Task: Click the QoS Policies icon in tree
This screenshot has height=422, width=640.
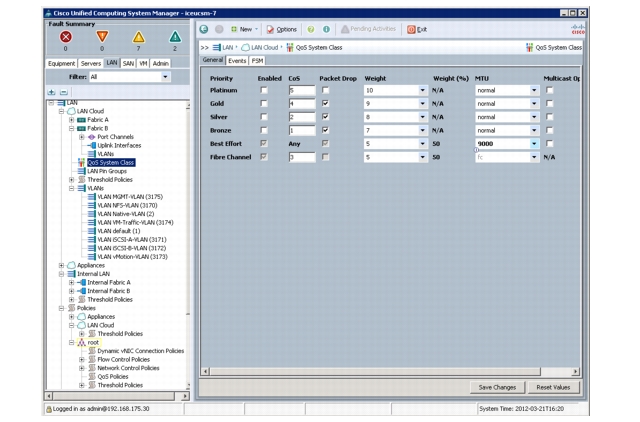Action: pos(92,376)
